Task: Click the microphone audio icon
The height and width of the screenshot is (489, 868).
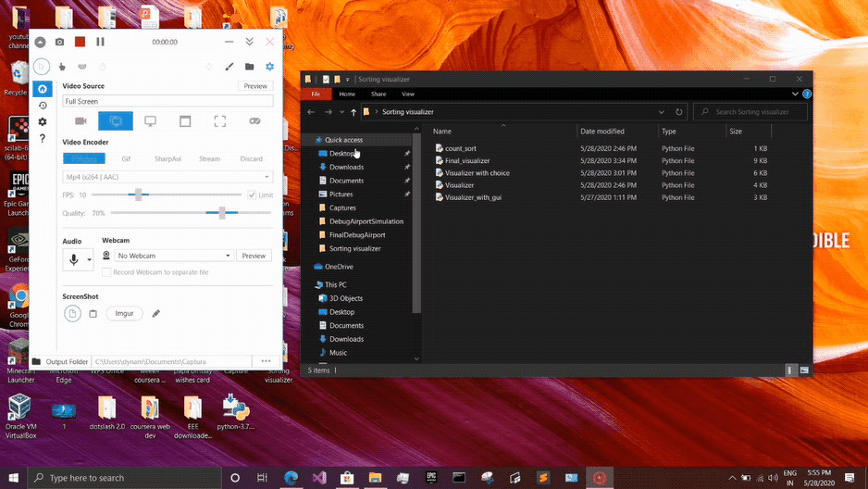Action: [74, 259]
